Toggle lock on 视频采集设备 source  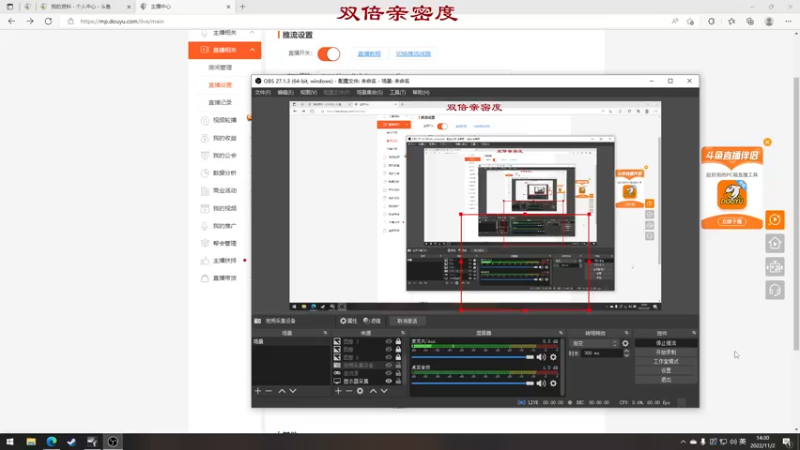(398, 365)
